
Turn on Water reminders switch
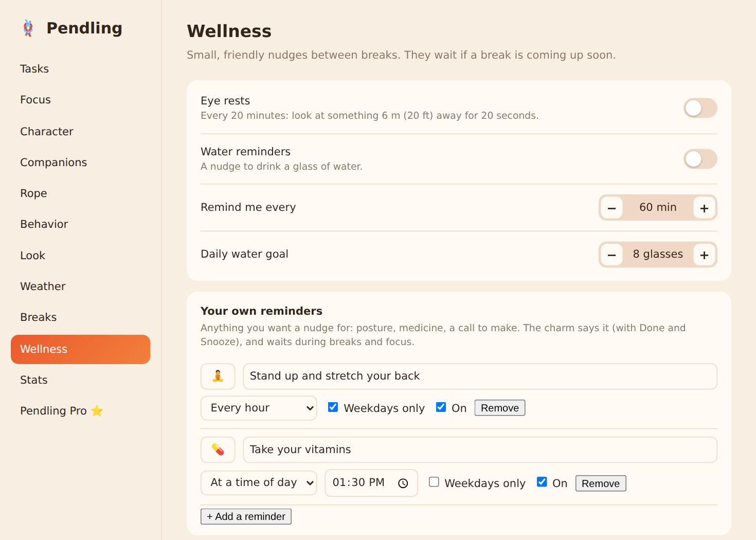(700, 159)
